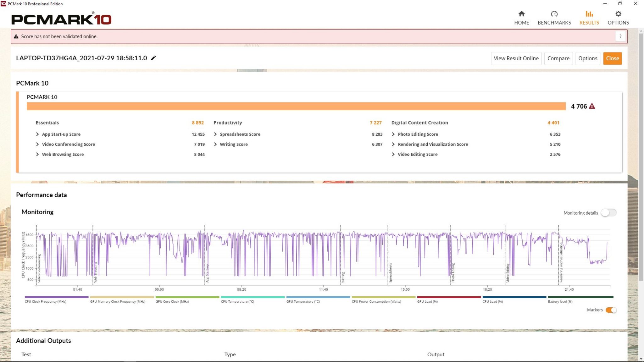
Task: Expand the Spreadsheets Score details
Action: [x=215, y=134]
